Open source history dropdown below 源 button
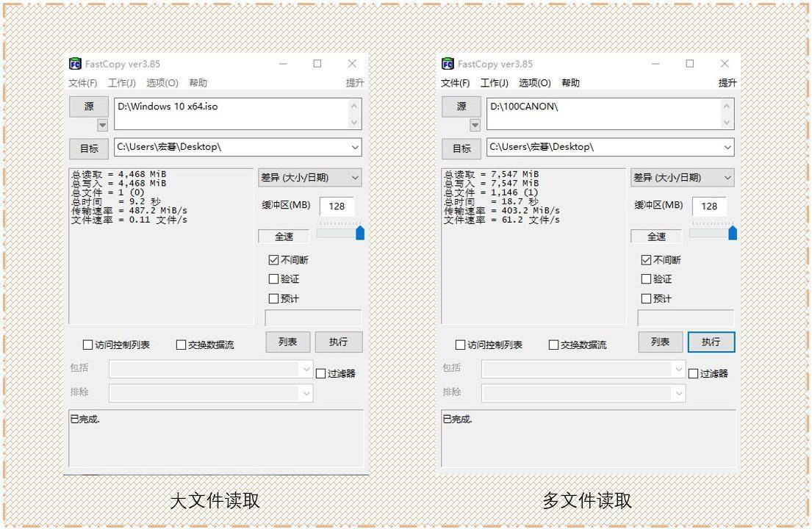The image size is (812, 529). (102, 125)
